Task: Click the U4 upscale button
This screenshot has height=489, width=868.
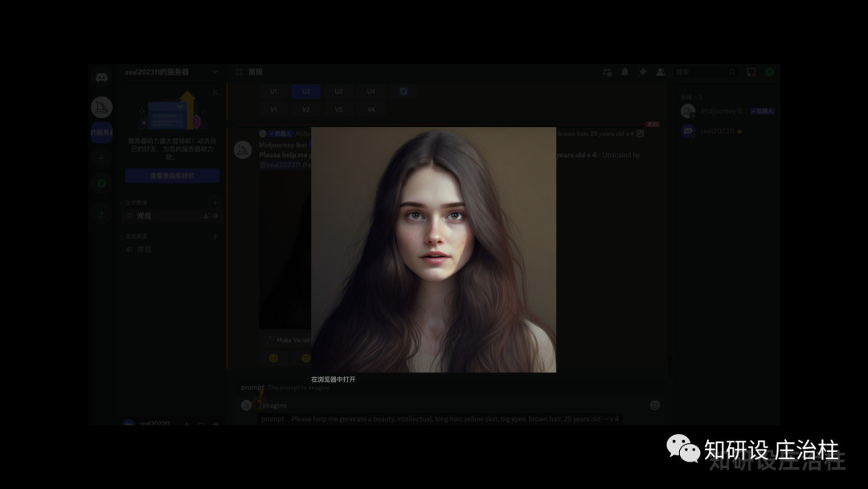Action: (371, 92)
